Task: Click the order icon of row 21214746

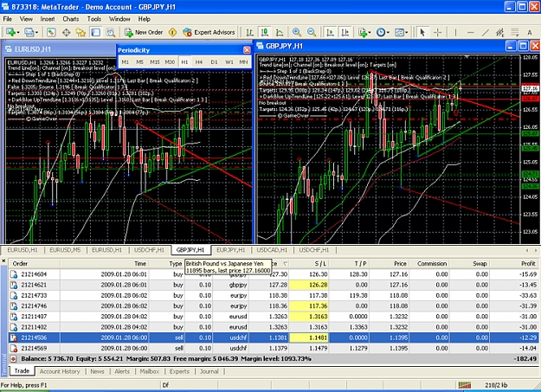Action: click(14, 306)
